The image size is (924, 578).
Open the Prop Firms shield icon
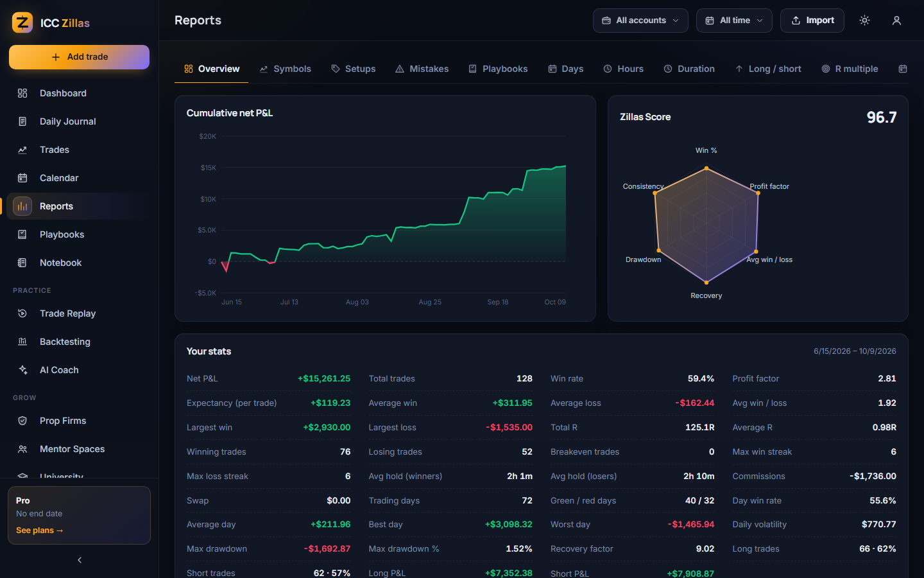22,421
